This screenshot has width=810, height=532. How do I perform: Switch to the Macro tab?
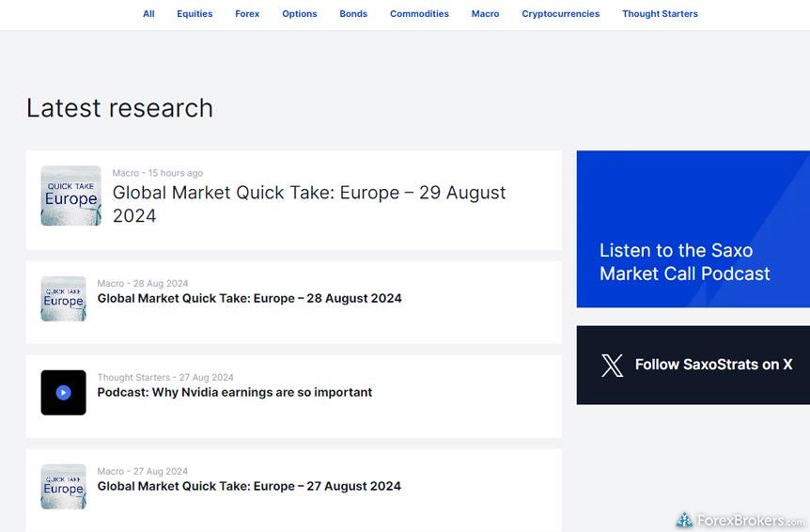485,14
